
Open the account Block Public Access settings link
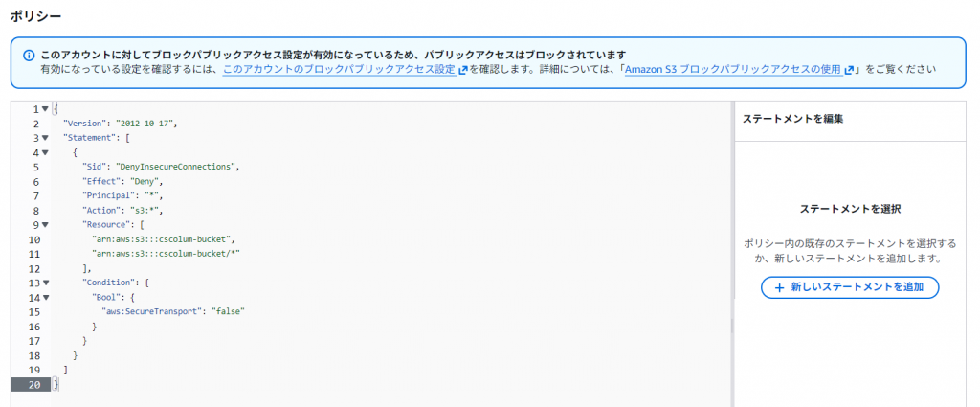[339, 70]
